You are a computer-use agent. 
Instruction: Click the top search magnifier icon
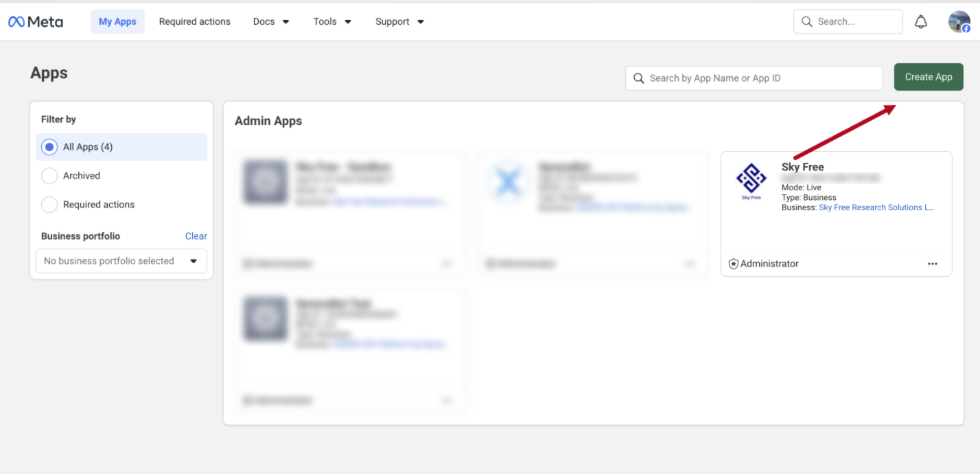coord(807,22)
